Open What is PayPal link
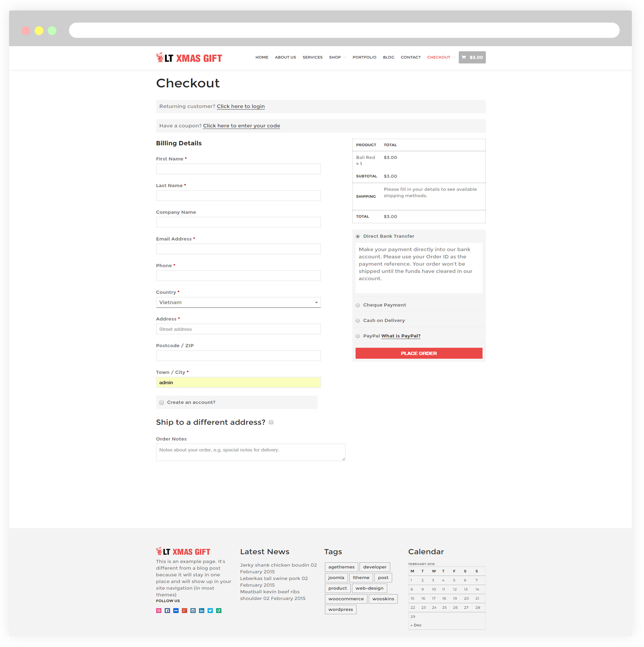 (x=401, y=336)
